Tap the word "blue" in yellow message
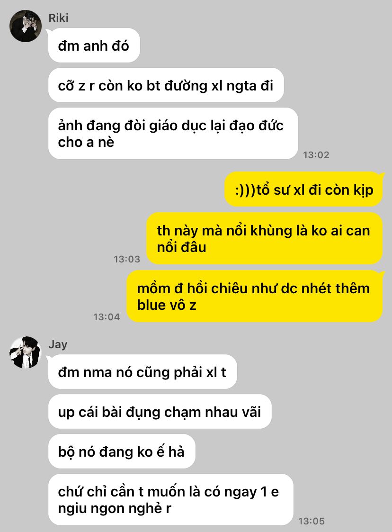Image resolution: width=392 pixels, height=532 pixels. (x=151, y=305)
